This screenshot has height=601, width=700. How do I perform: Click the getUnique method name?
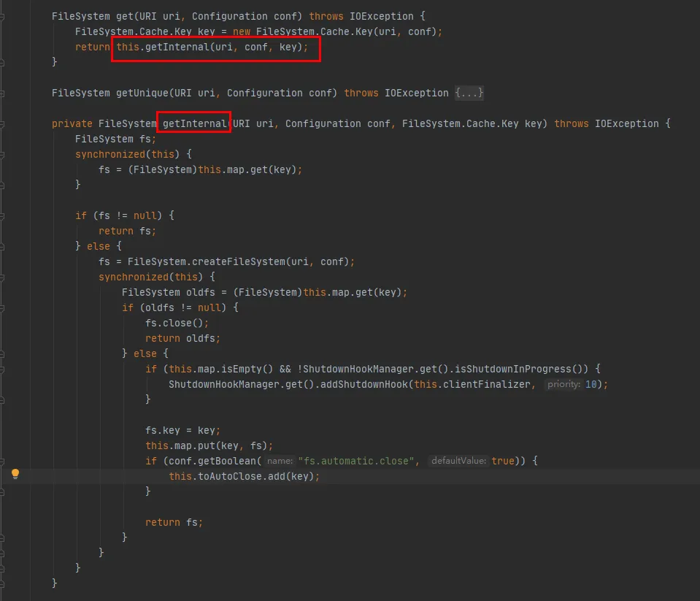click(142, 93)
